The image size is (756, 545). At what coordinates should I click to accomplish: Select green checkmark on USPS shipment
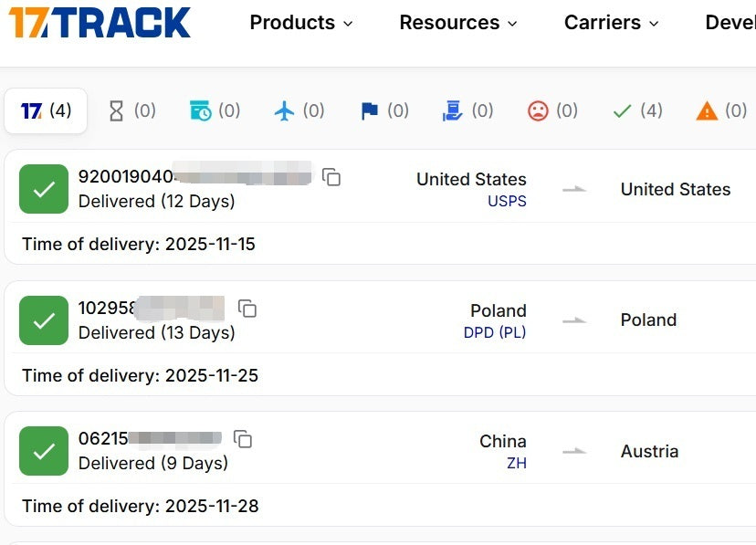click(44, 189)
